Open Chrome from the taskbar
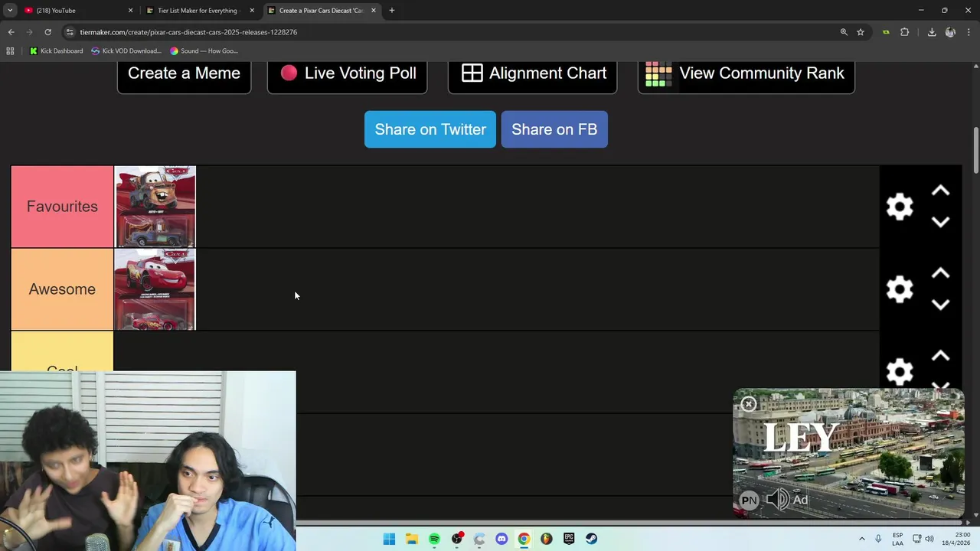Viewport: 980px width, 551px height. pos(524,539)
